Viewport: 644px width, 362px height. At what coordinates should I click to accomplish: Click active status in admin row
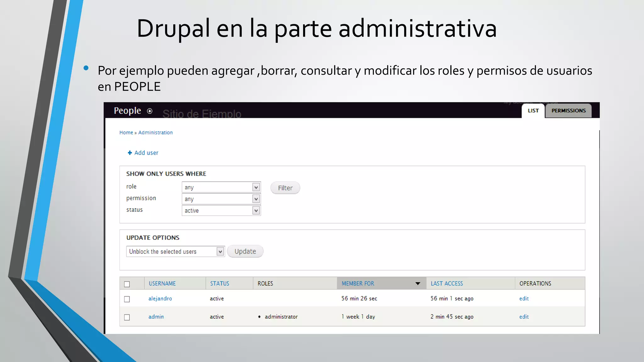(x=217, y=317)
